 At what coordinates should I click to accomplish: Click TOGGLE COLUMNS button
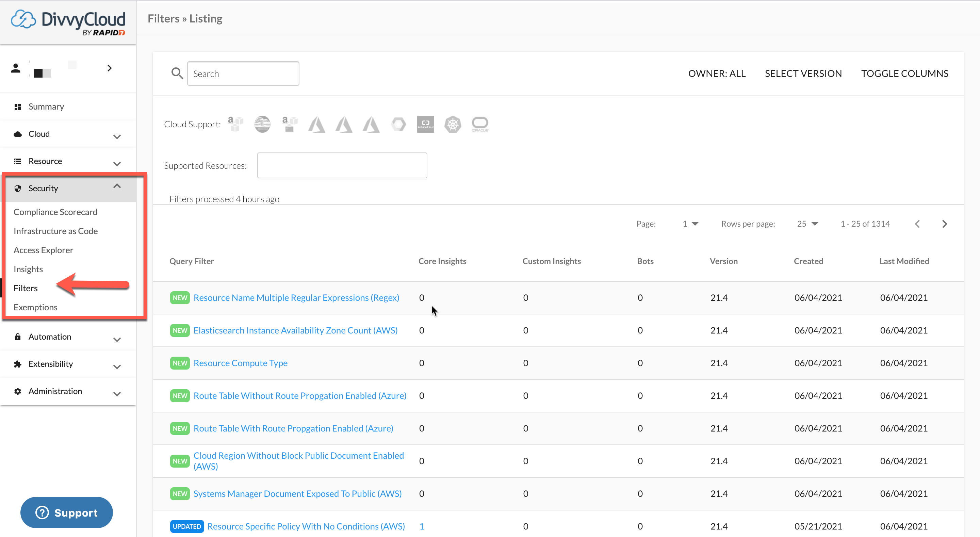click(904, 73)
